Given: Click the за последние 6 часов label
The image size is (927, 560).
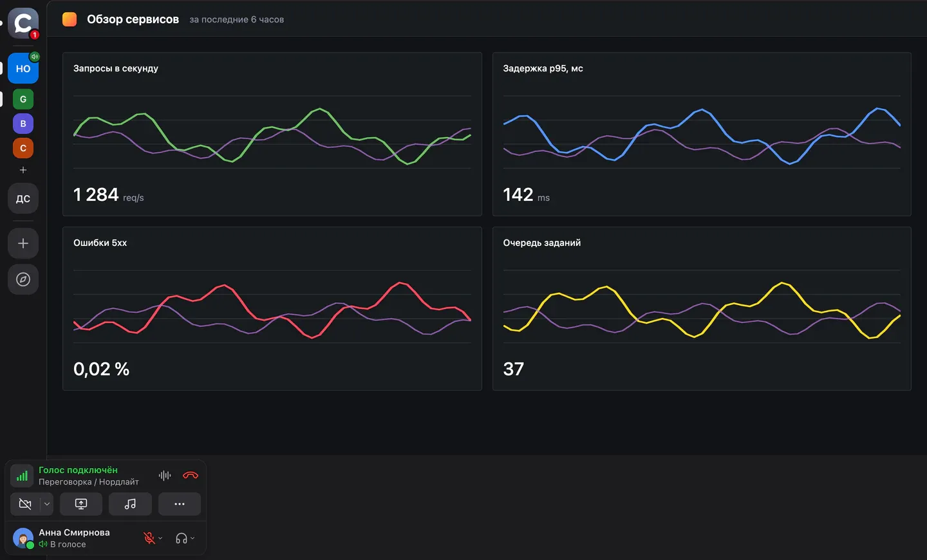Looking at the screenshot, I should coord(236,20).
